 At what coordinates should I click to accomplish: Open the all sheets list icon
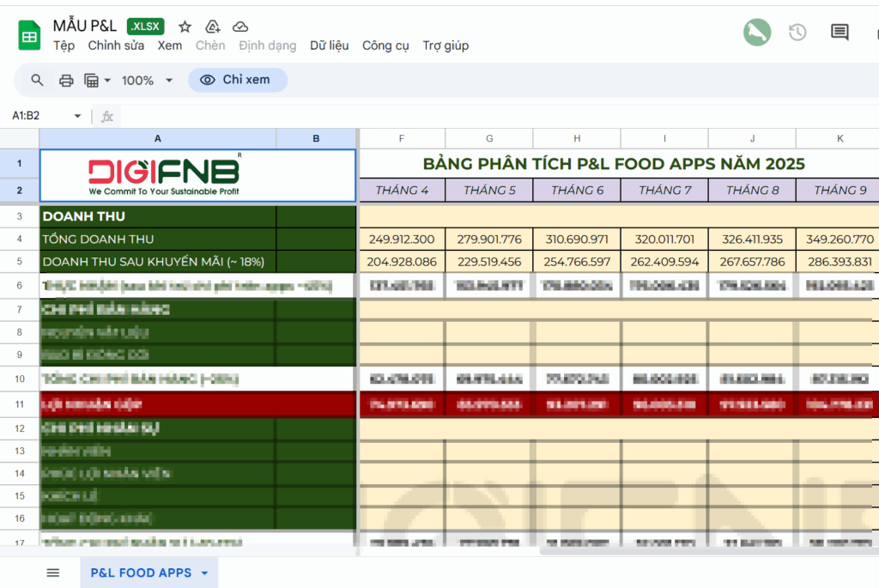[x=53, y=573]
